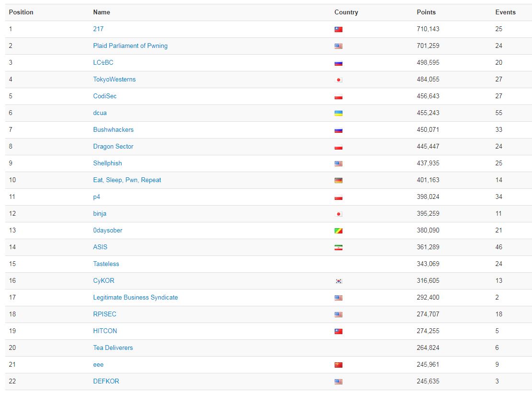Open the Legitimate Business Syndicate team link
The height and width of the screenshot is (394, 532).
(135, 297)
